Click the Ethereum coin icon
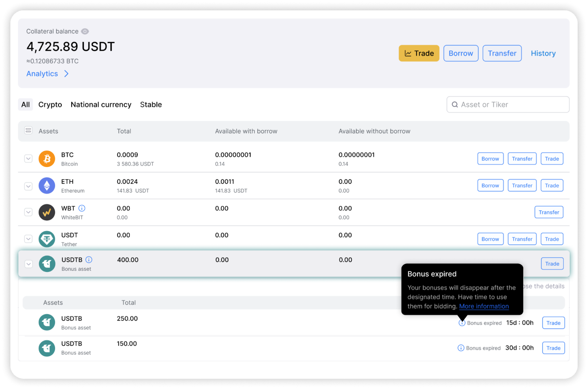588x389 pixels. pos(47,186)
